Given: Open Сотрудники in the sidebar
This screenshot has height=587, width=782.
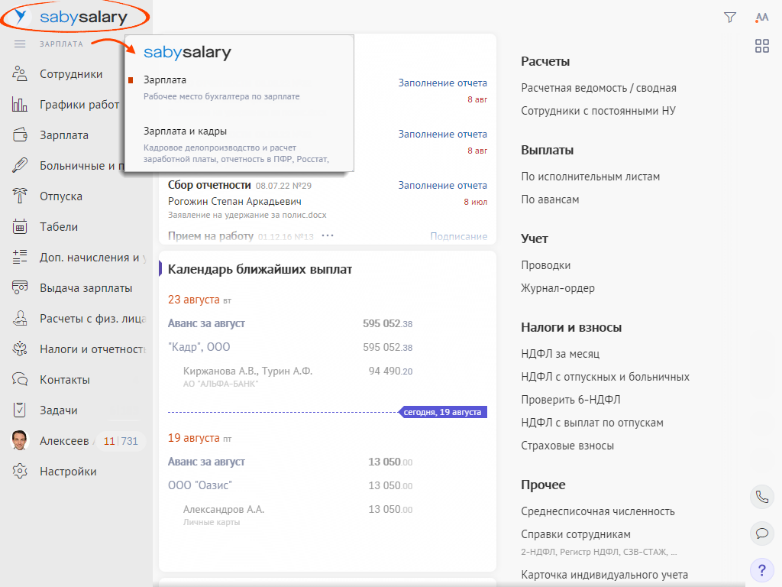Looking at the screenshot, I should click(x=71, y=74).
